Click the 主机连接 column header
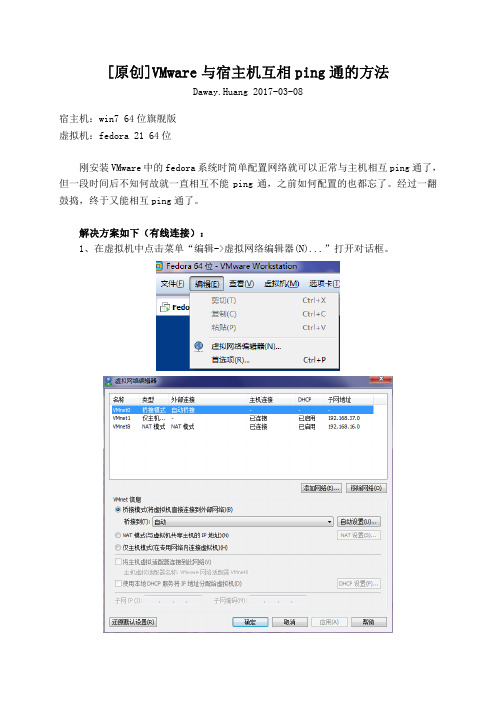Viewport: 496px width, 702px height. (x=261, y=400)
